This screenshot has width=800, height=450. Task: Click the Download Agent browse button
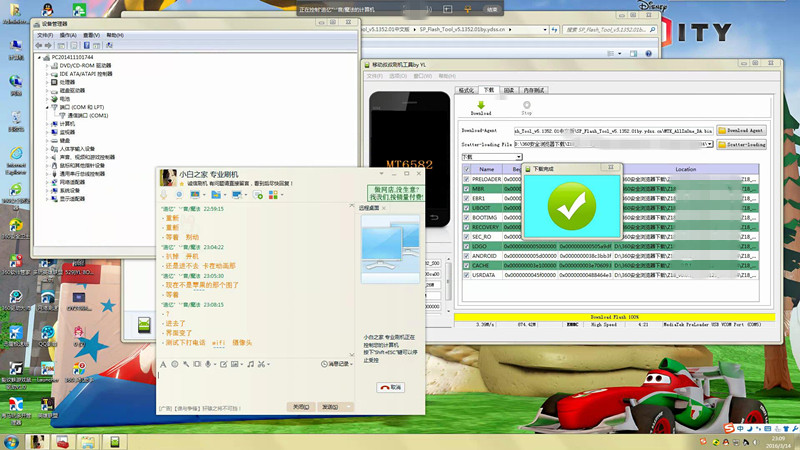point(741,131)
